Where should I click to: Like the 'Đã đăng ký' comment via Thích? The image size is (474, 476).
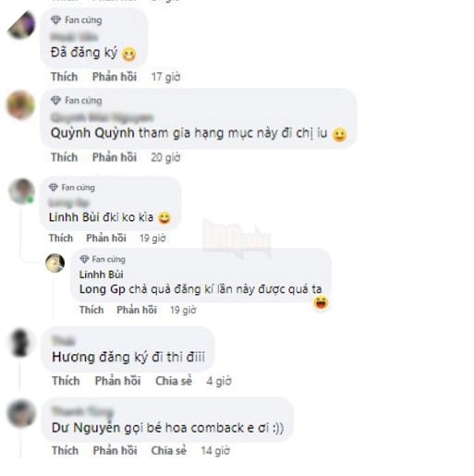tap(65, 77)
